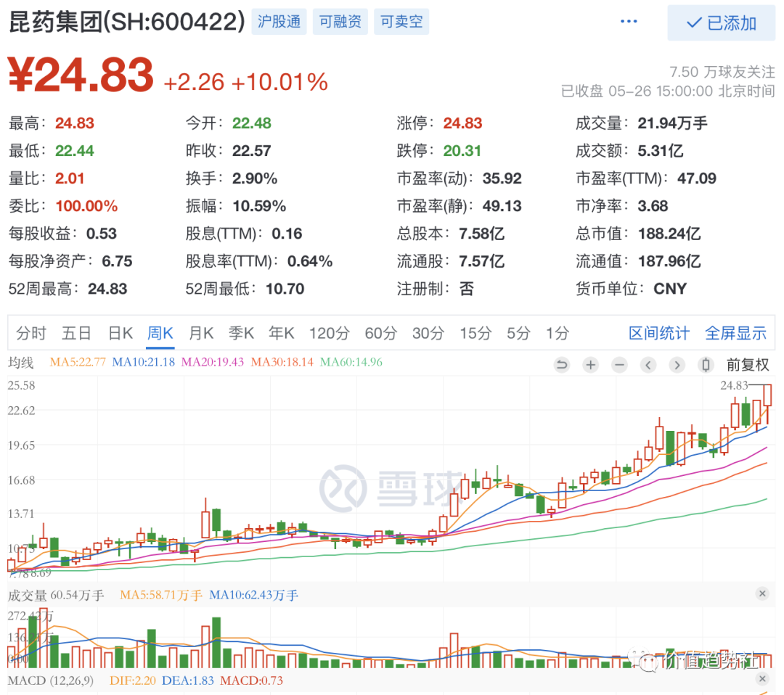This screenshot has width=784, height=695.
Task: Click the volume MA10:62.43万手 legend
Action: pos(253,596)
